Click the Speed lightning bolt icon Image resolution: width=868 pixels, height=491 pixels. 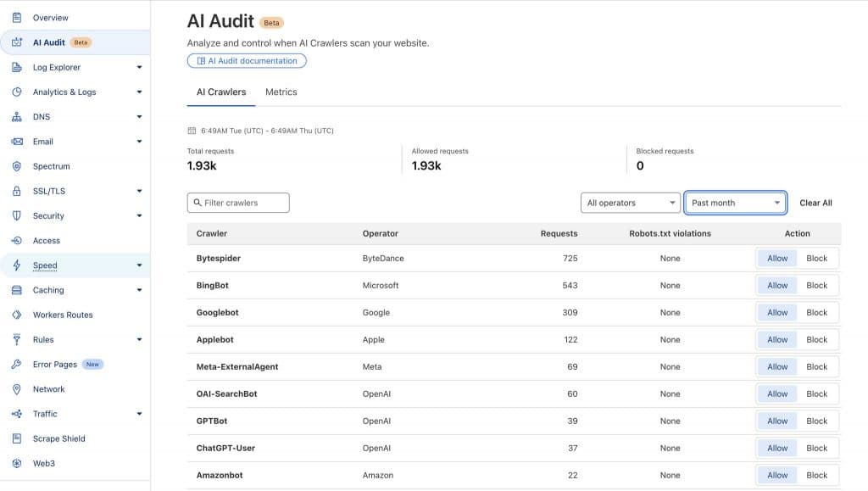[16, 265]
